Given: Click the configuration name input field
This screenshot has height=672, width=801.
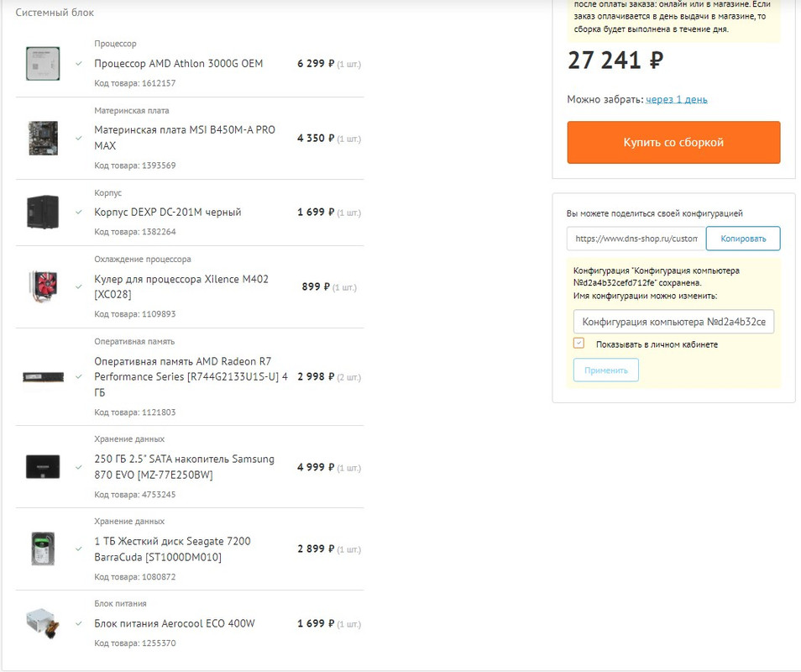Looking at the screenshot, I should tap(674, 322).
